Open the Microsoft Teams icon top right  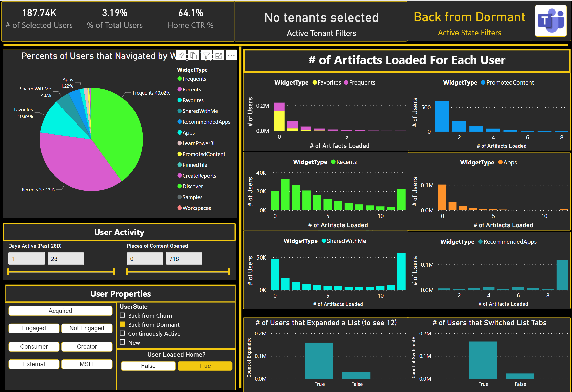(550, 21)
